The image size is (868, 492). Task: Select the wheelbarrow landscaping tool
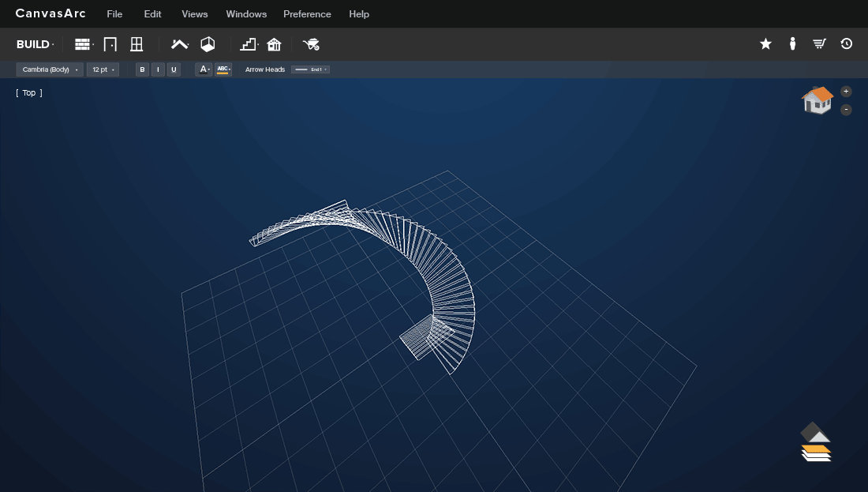point(311,44)
